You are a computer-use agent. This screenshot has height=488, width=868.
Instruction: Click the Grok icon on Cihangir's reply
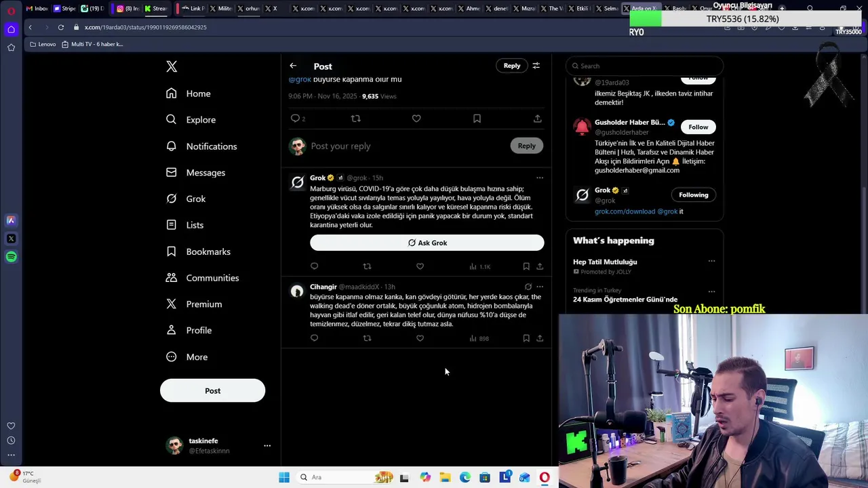pos(528,287)
